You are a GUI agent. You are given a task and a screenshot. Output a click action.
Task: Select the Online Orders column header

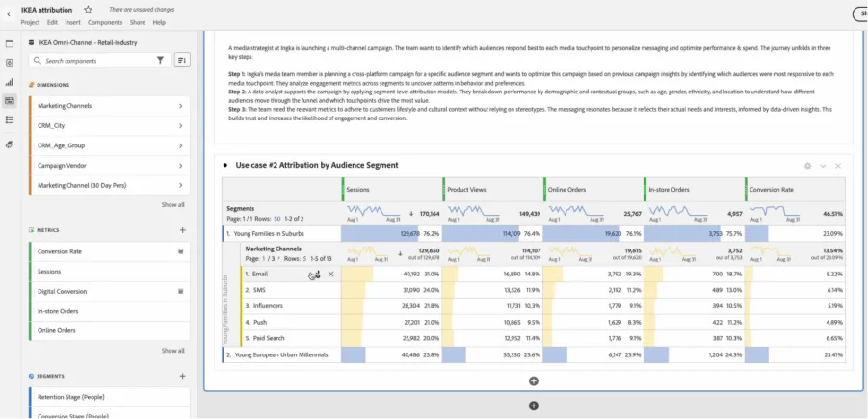pos(592,190)
